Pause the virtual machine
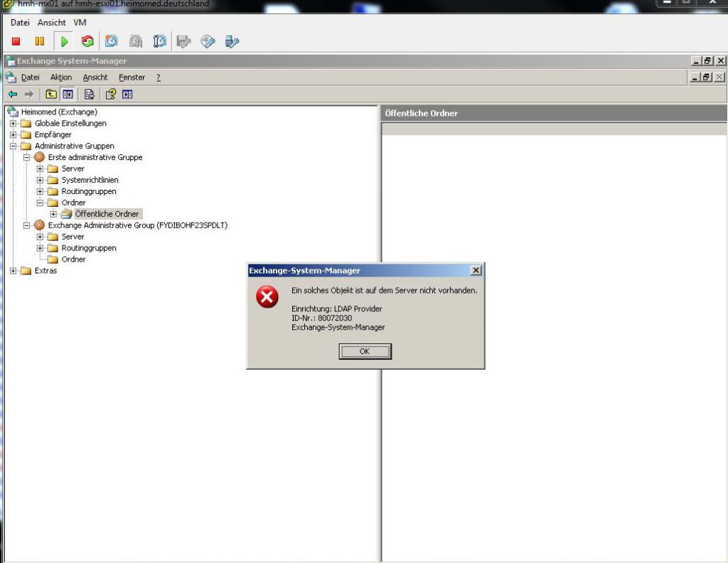This screenshot has height=563, width=728. (x=40, y=41)
